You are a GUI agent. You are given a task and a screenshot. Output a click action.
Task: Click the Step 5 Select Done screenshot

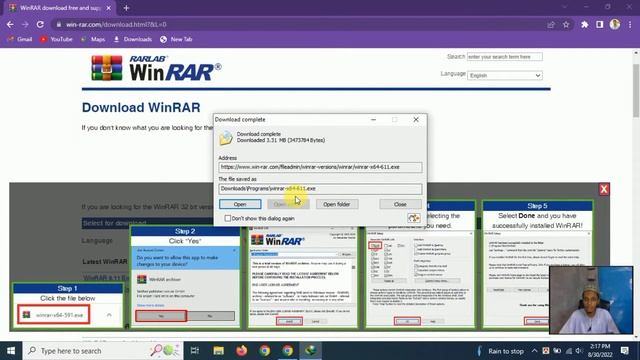click(537, 264)
